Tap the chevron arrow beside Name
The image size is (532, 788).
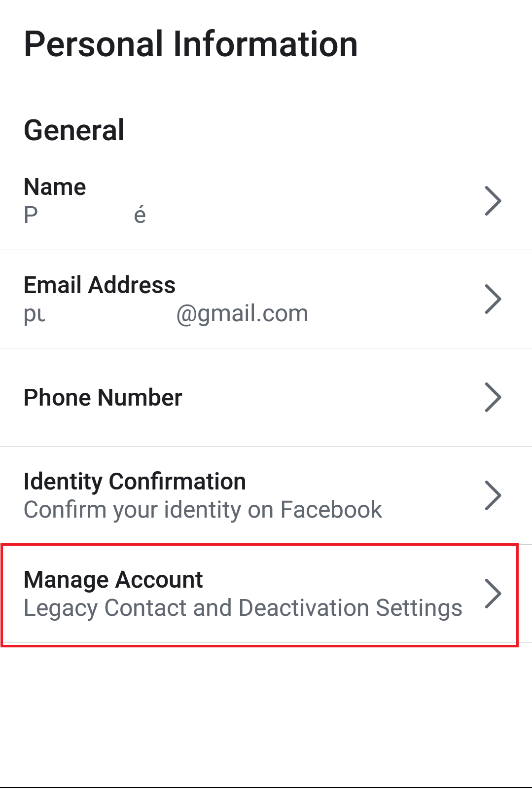click(x=493, y=201)
